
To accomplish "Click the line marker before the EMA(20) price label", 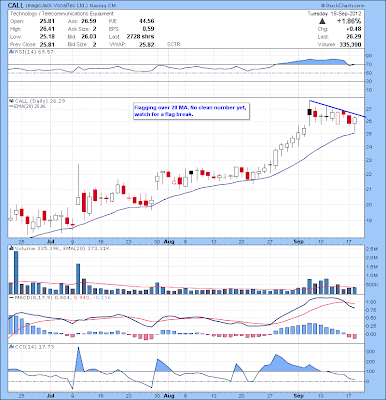I will pyautogui.click(x=11, y=106).
